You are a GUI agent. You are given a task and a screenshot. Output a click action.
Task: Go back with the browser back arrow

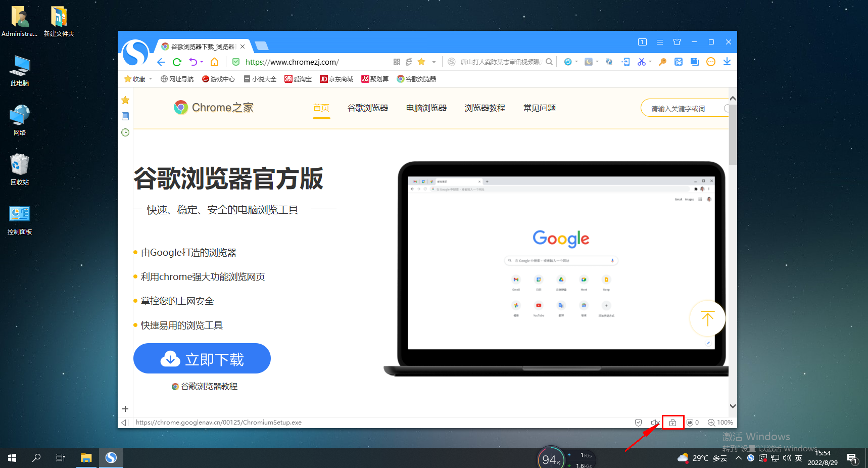(161, 62)
